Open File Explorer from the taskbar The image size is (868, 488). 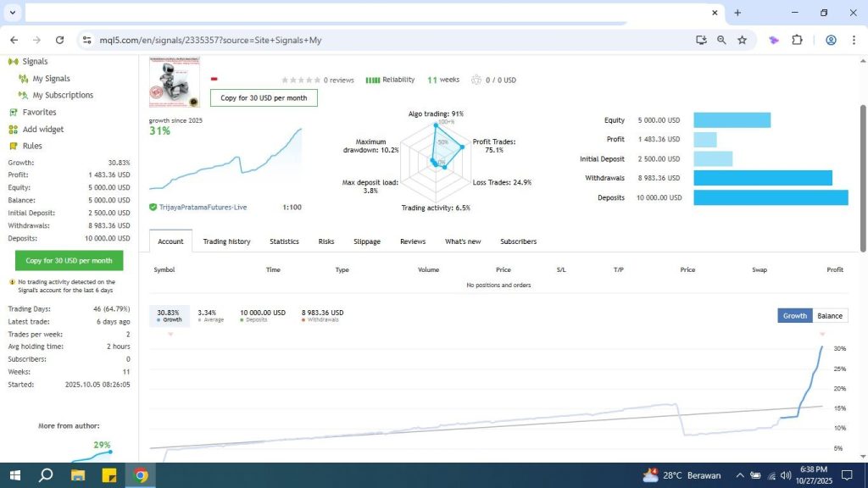coord(78,475)
